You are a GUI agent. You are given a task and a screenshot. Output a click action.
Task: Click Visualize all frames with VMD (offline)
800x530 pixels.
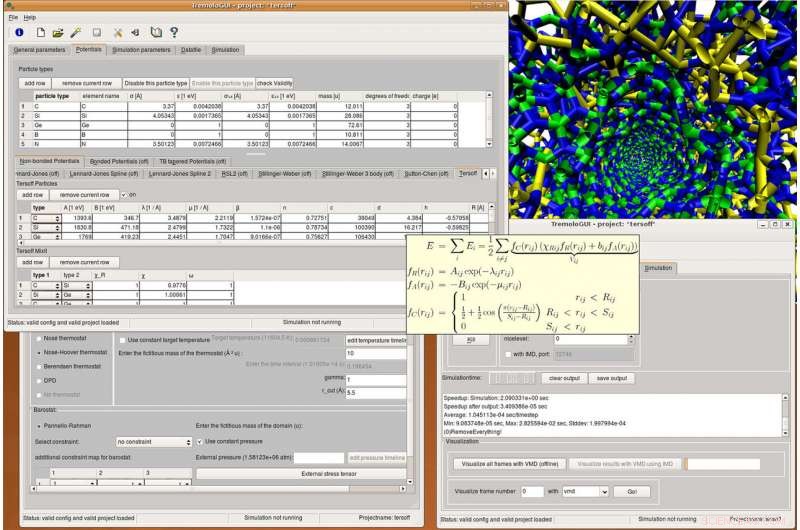pos(511,464)
